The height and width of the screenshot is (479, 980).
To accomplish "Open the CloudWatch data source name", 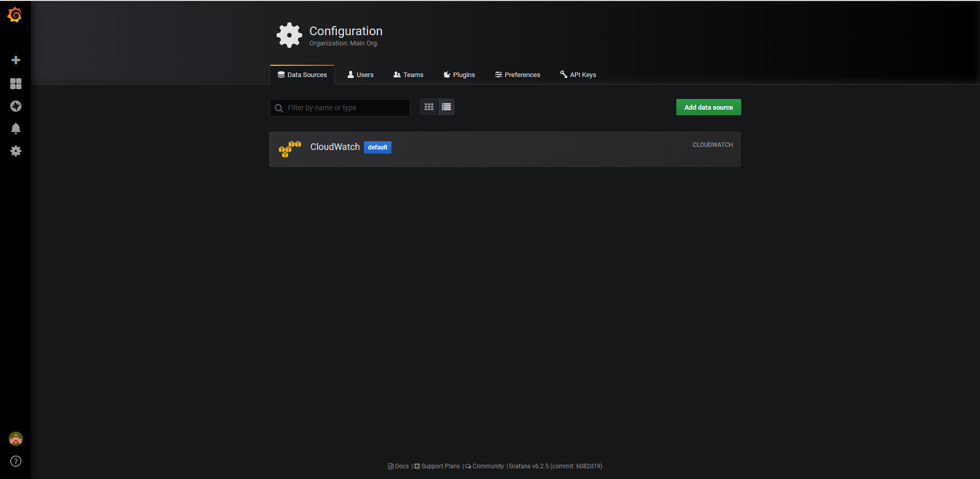I will tap(335, 147).
